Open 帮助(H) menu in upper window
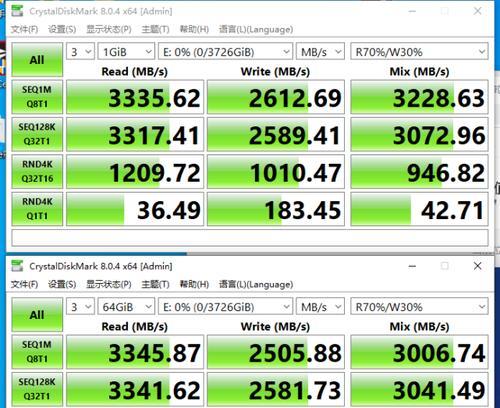The image size is (500, 408). click(x=194, y=29)
